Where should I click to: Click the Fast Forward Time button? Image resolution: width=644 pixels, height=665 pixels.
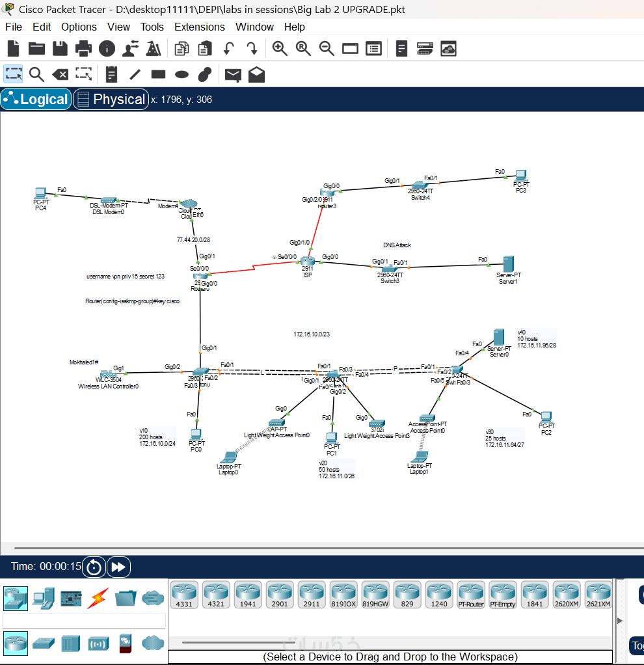[118, 567]
